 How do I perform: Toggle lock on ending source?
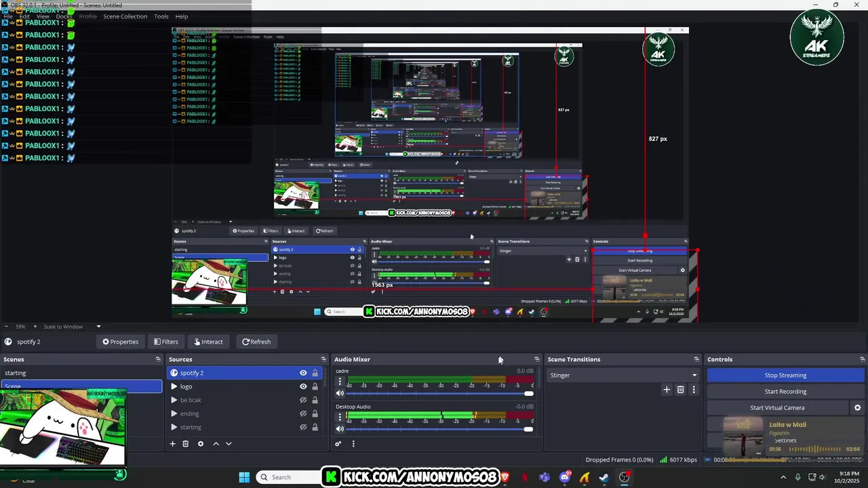click(x=315, y=413)
